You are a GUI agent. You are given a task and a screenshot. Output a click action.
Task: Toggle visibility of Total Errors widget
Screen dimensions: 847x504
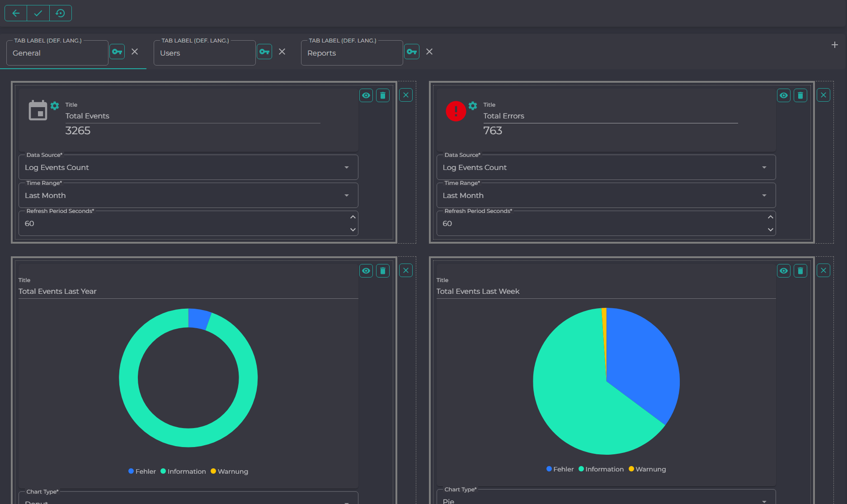pyautogui.click(x=784, y=95)
